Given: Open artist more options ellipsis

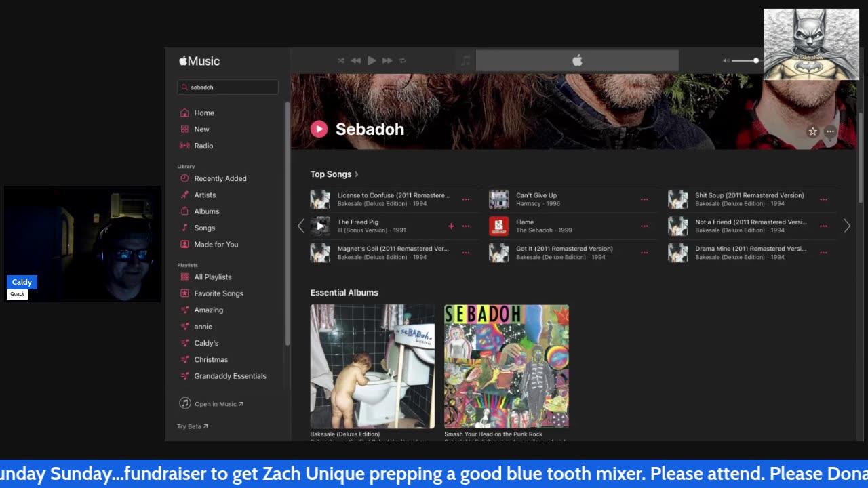Looking at the screenshot, I should coord(830,131).
